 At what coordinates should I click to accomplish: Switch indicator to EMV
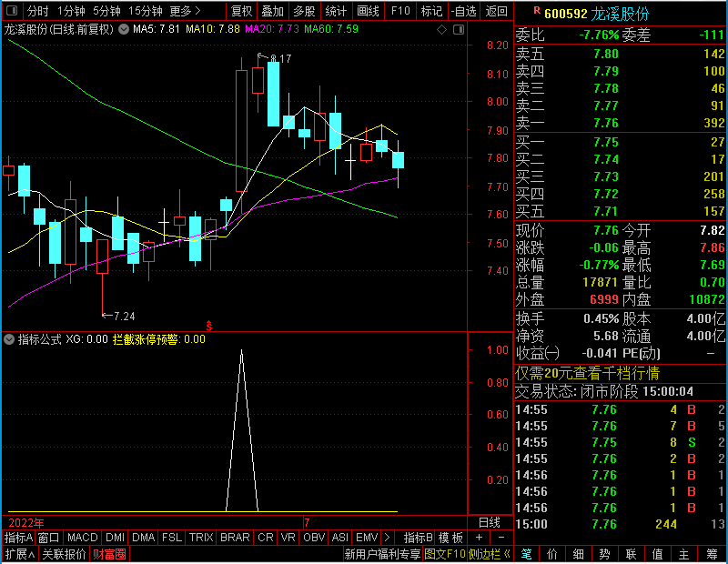pos(367,538)
